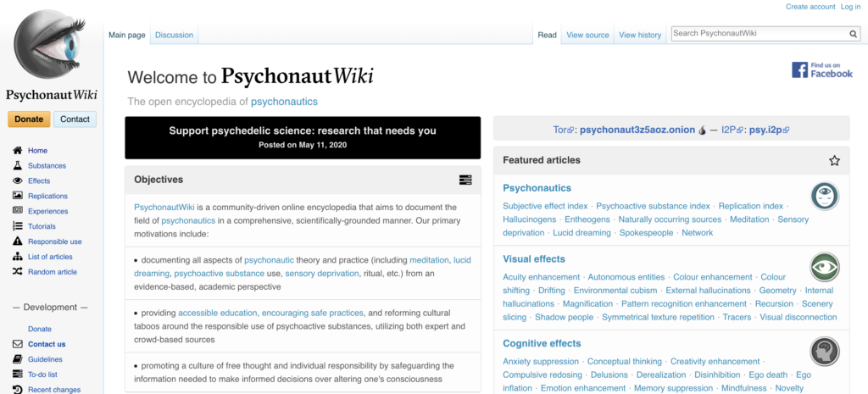This screenshot has width=868, height=394.
Task: Click the icon beside Experiences
Action: pos(18,211)
